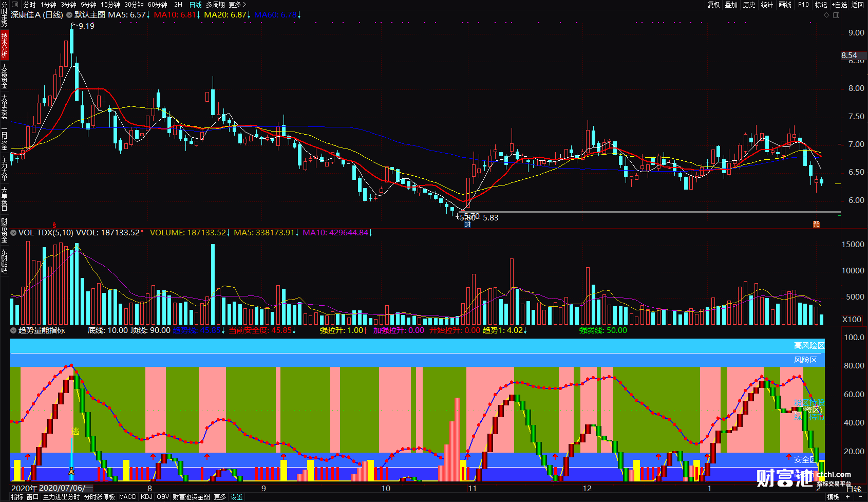Image resolution: width=868 pixels, height=502 pixels.
Task: Collapse the 趋势量能指标 panel triangle icon
Action: [x=13, y=330]
